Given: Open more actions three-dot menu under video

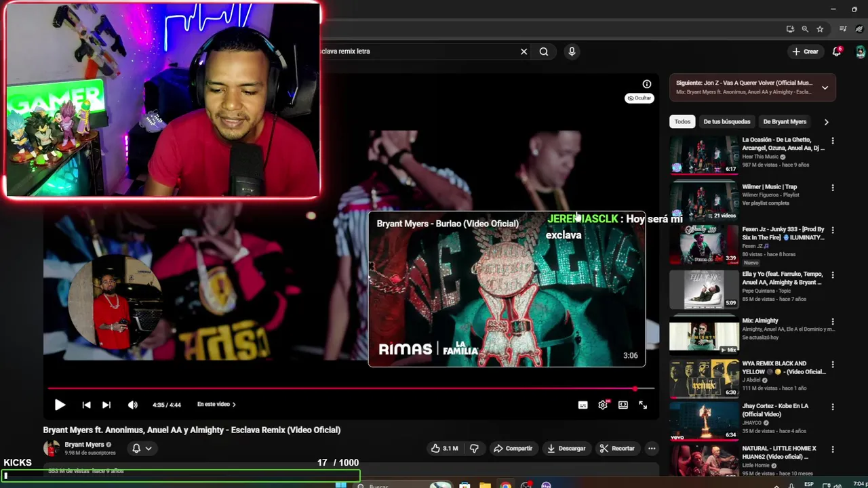Looking at the screenshot, I should (652, 448).
